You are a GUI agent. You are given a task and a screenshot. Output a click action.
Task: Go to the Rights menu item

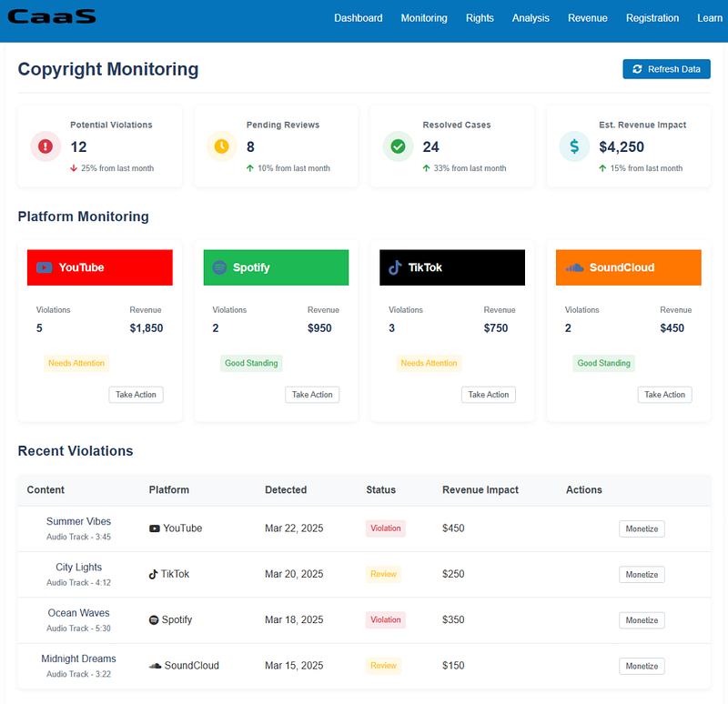tap(480, 18)
